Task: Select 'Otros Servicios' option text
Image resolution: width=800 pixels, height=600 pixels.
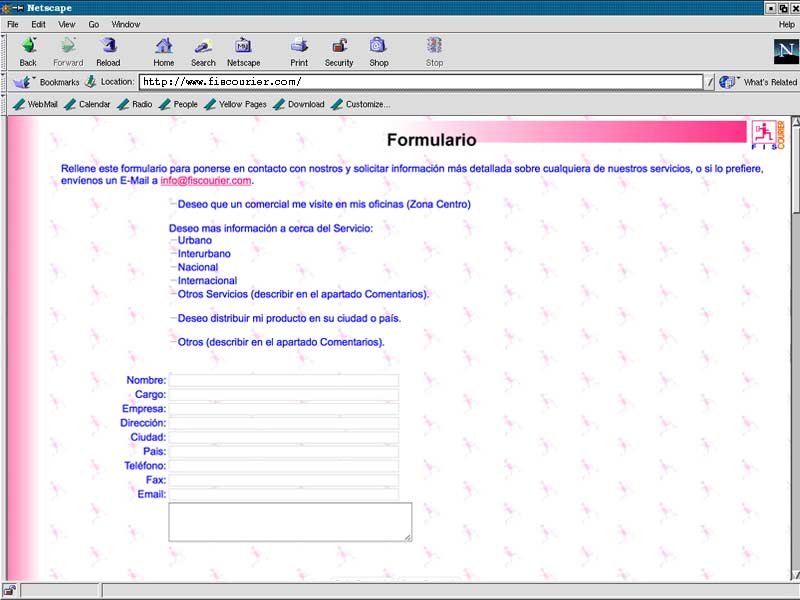Action: click(x=303, y=294)
